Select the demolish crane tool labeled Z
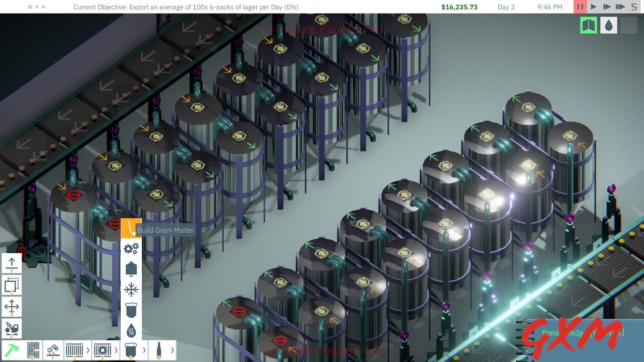The width and height of the screenshot is (644, 362). click(11, 328)
